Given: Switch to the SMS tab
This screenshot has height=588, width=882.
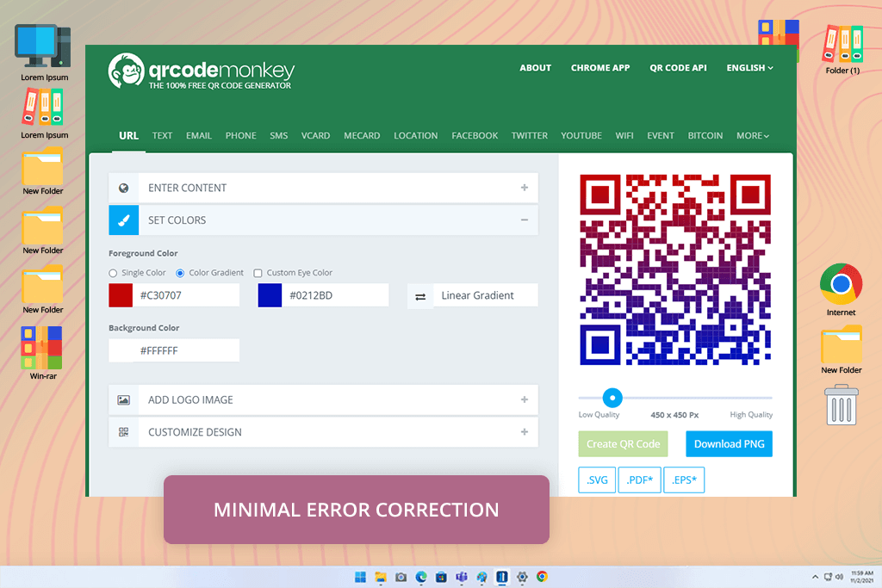Looking at the screenshot, I should point(278,135).
